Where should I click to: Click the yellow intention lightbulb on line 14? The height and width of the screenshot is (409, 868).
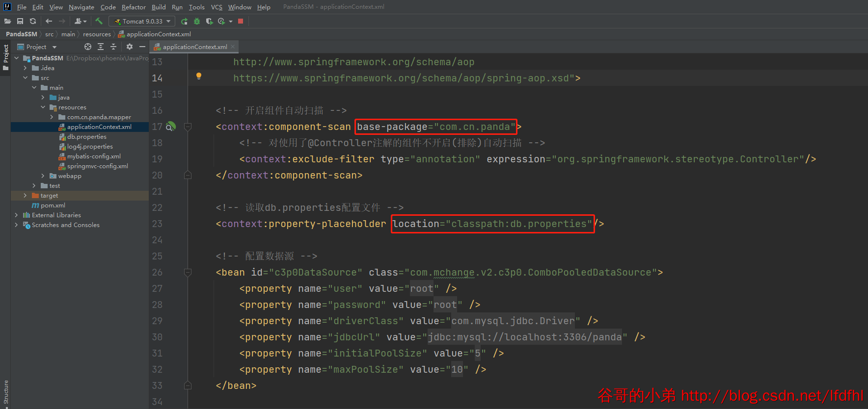[x=199, y=76]
